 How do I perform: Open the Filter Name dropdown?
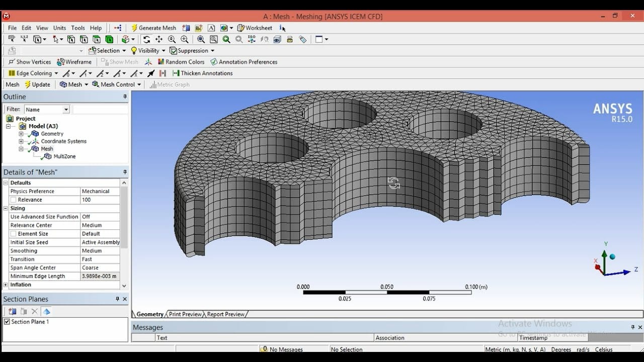click(x=66, y=110)
